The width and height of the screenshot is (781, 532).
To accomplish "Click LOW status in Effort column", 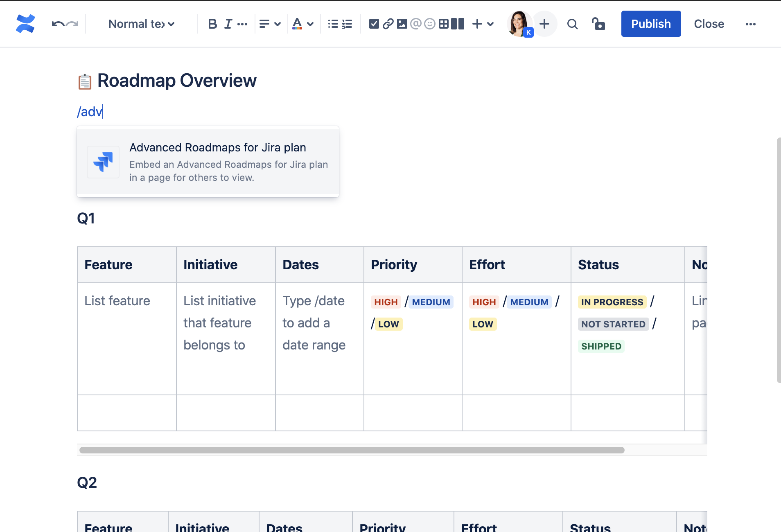I will coord(483,324).
